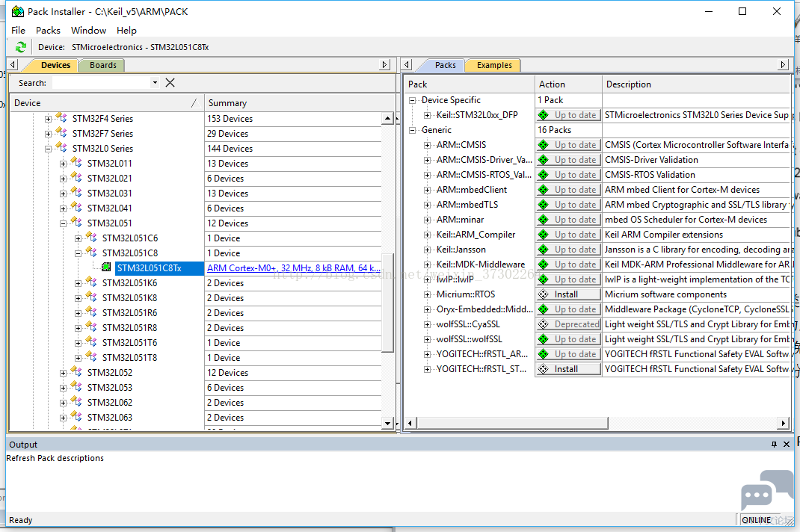
Task: Click the Pack Installer app icon in title bar
Action: tap(18, 11)
